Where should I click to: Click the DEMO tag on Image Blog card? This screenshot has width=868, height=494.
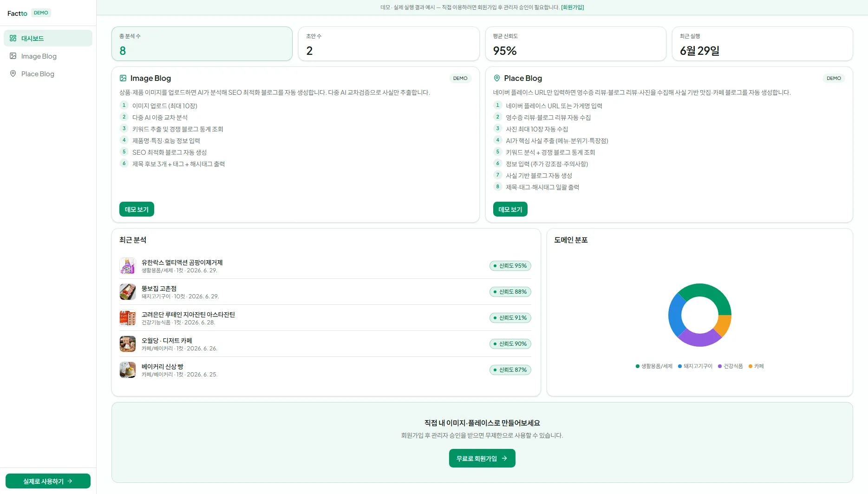pyautogui.click(x=460, y=78)
